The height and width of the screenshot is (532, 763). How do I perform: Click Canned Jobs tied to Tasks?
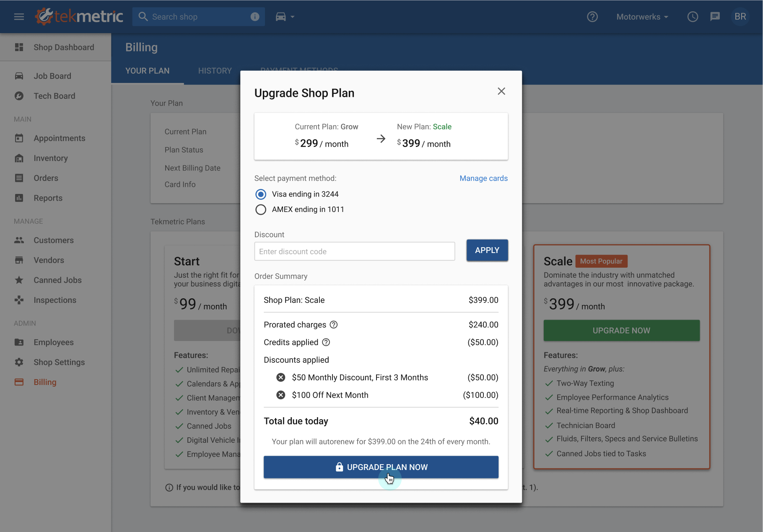[601, 454]
